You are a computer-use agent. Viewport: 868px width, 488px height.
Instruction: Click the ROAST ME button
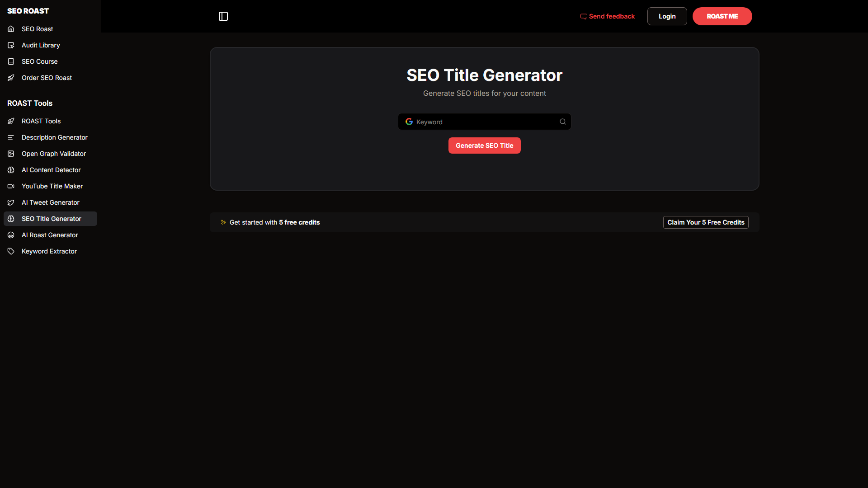click(722, 16)
